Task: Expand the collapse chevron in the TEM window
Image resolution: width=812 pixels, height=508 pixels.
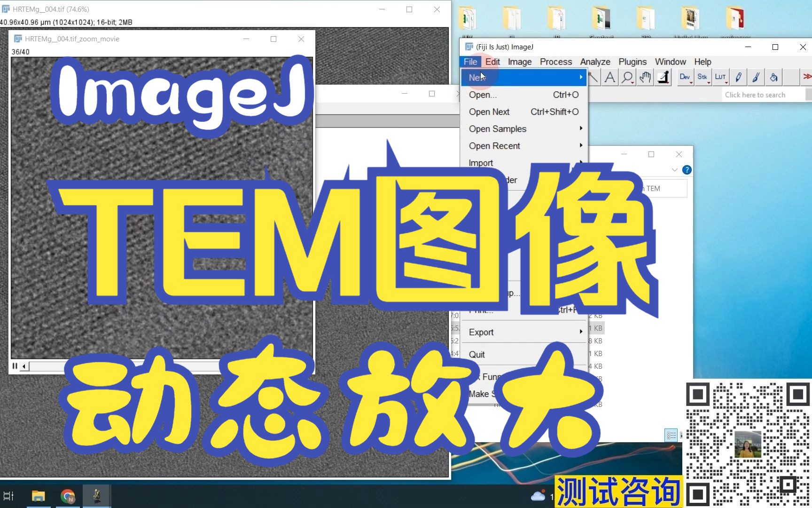Action: coord(675,170)
